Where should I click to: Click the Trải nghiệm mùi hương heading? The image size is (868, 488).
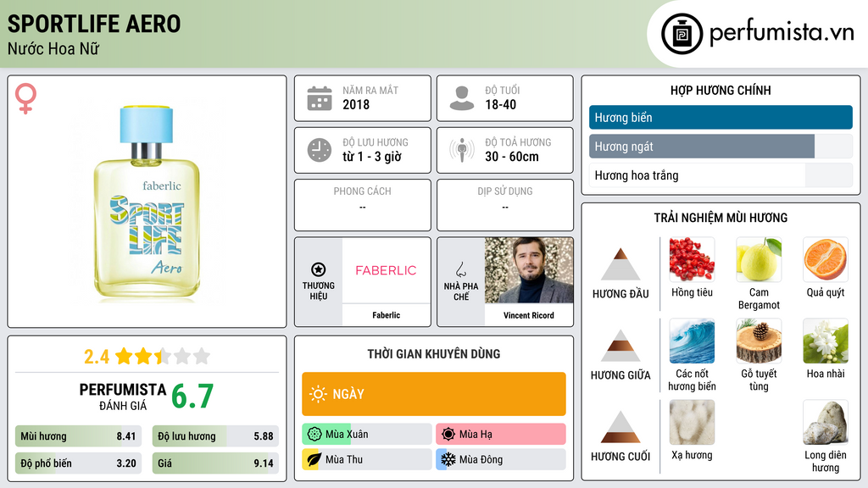click(x=721, y=218)
